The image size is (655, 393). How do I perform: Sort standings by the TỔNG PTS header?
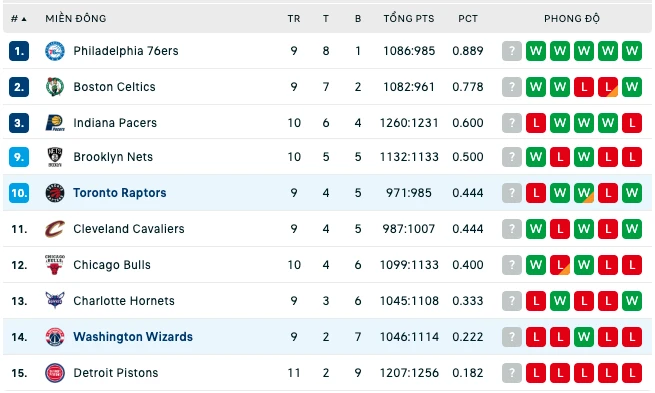pos(409,19)
